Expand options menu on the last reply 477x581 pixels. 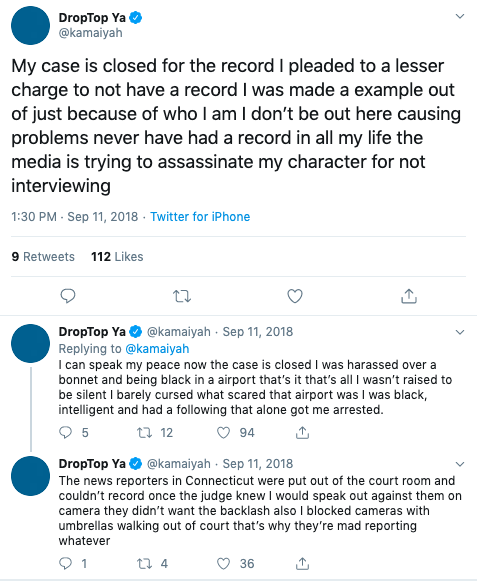460,464
